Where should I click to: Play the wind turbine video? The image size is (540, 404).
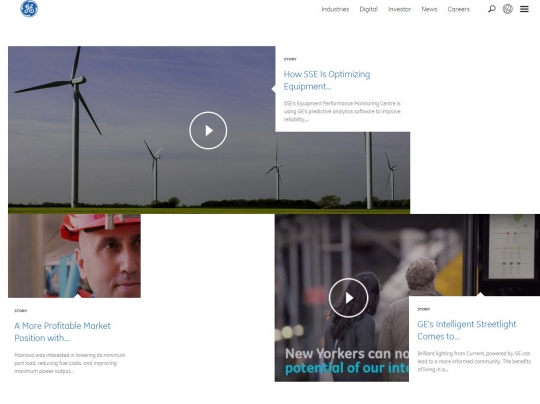click(x=208, y=130)
